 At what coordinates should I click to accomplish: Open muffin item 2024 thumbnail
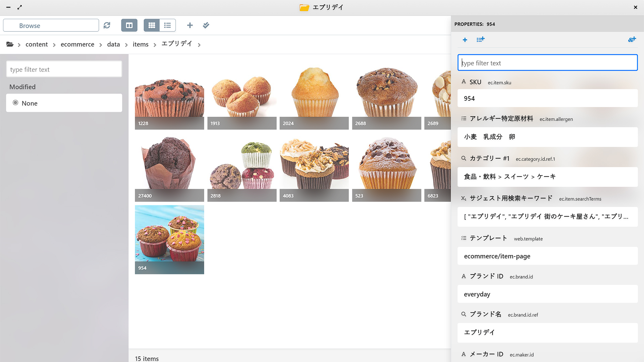(314, 95)
